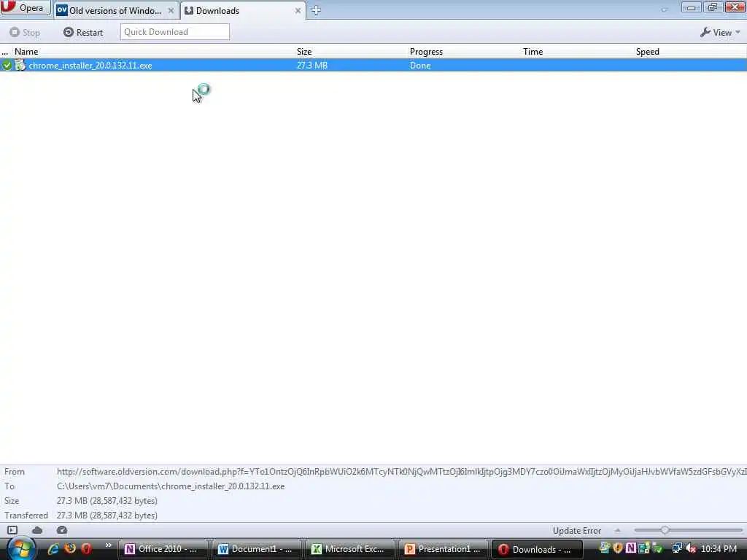747x560 pixels.
Task: Launch Firefox from quick launch
Action: [70, 548]
